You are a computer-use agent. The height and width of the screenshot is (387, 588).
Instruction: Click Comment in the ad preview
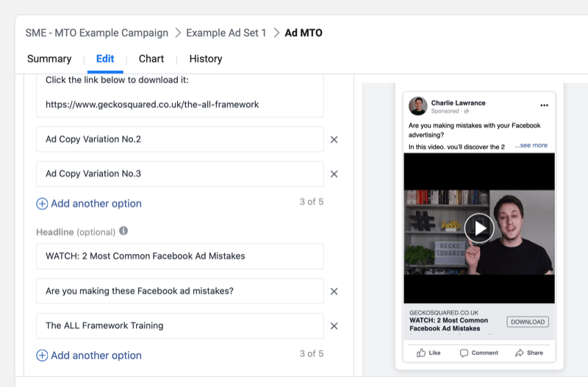pyautogui.click(x=479, y=353)
